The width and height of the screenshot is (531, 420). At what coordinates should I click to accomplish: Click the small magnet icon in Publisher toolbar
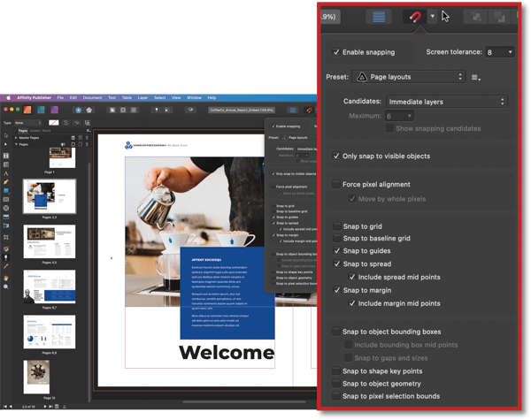[309, 110]
